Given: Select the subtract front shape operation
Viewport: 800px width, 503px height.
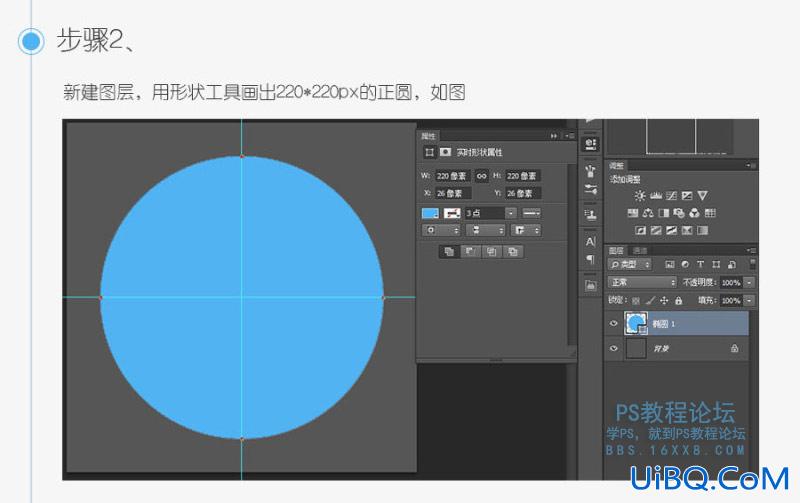Looking at the screenshot, I should tap(470, 252).
